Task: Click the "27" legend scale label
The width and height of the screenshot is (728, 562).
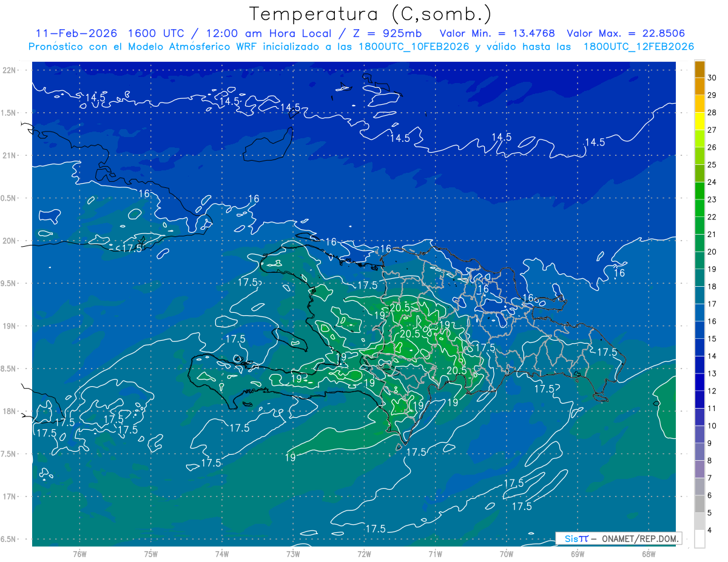Action: click(x=712, y=130)
